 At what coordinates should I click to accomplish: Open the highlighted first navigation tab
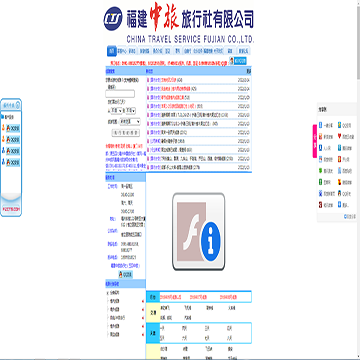(x=112, y=51)
